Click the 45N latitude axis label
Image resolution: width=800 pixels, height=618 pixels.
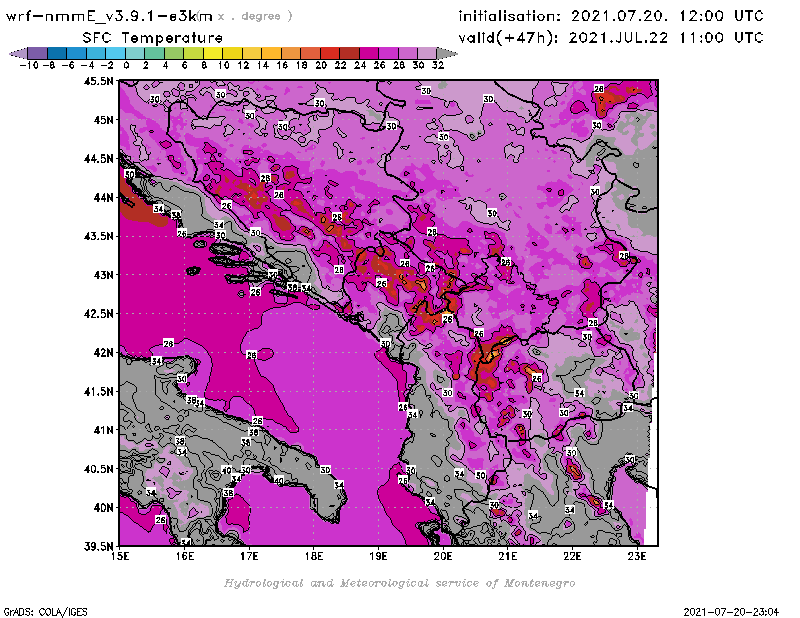pyautogui.click(x=103, y=120)
